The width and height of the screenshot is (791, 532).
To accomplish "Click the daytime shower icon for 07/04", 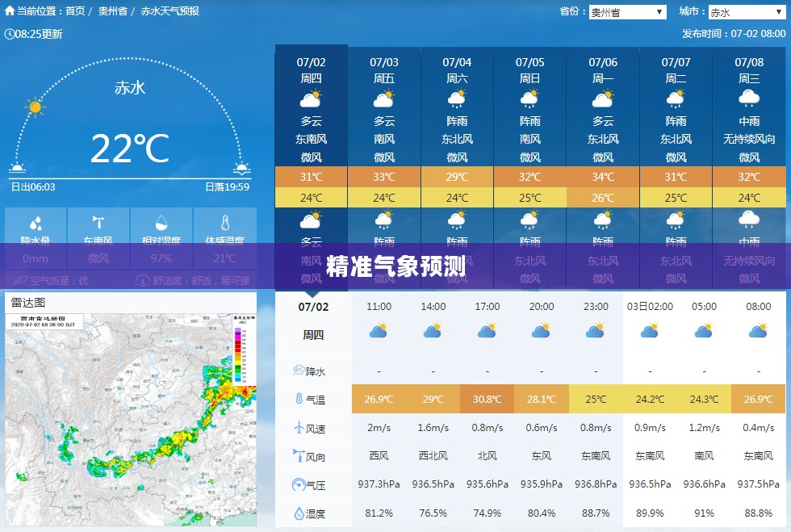I will (457, 99).
